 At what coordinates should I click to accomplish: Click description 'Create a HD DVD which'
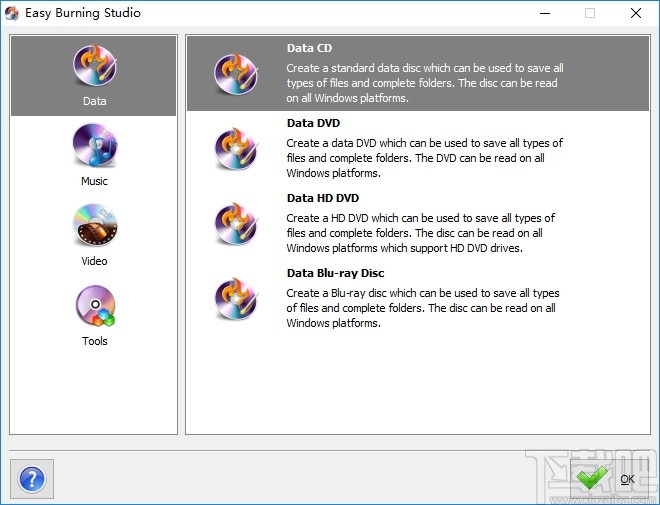(420, 233)
